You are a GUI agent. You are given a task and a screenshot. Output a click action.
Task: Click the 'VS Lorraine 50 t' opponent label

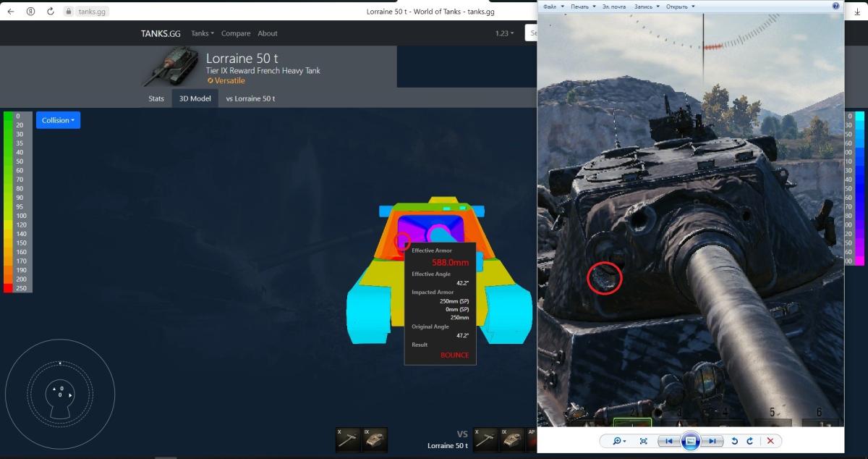pos(448,439)
